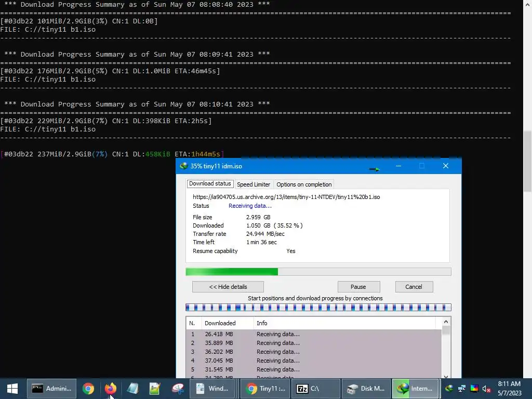Switch to the Wind... document taskbar button

[x=212, y=389]
